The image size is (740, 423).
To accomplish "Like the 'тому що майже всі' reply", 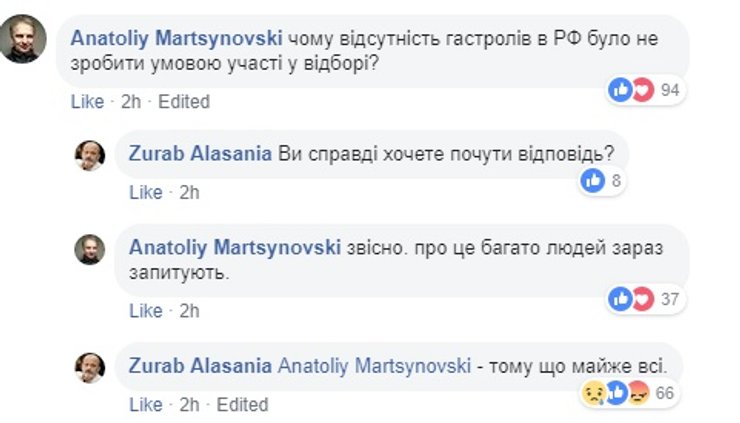I will click(146, 405).
